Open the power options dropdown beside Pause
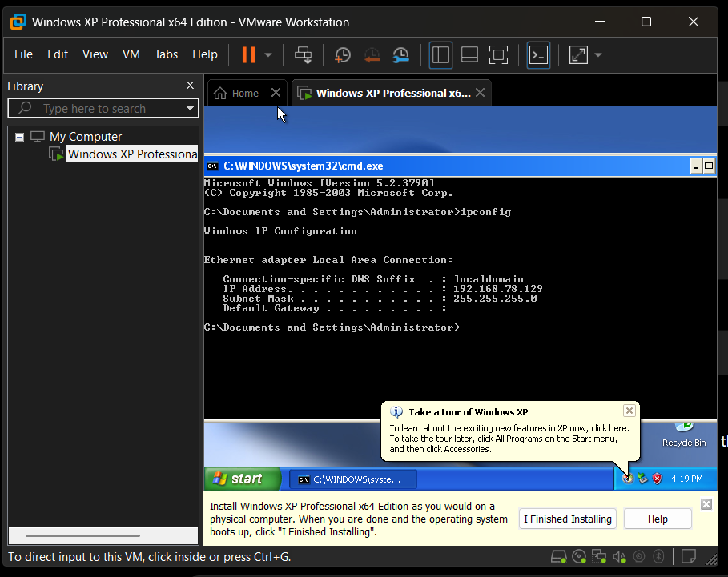Viewport: 728px width, 577px height. coord(268,54)
